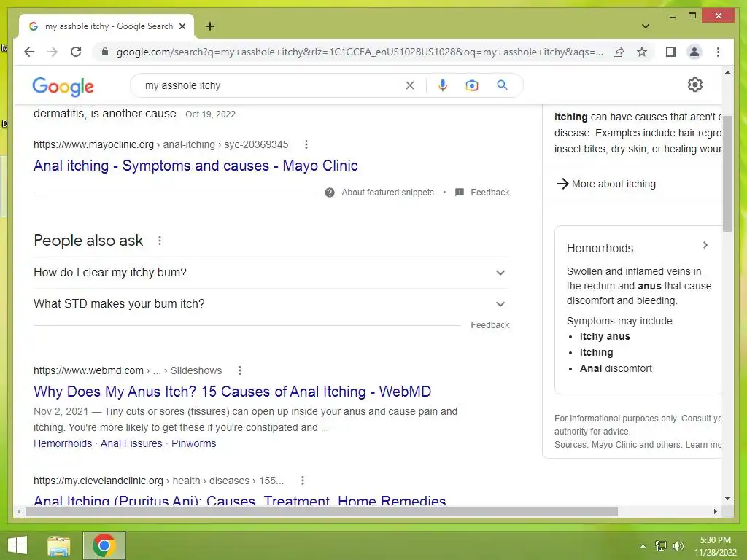The height and width of the screenshot is (560, 747).
Task: Click the address bar URL
Action: coord(360,52)
